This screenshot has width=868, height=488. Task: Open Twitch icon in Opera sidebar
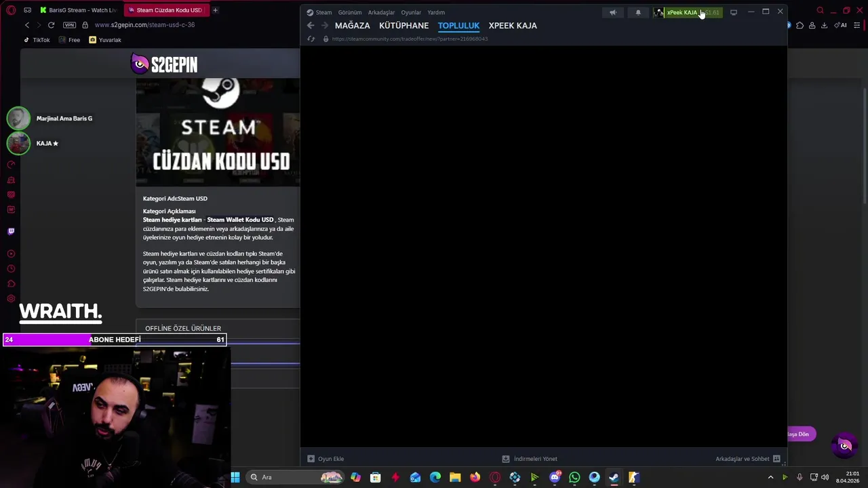(11, 231)
